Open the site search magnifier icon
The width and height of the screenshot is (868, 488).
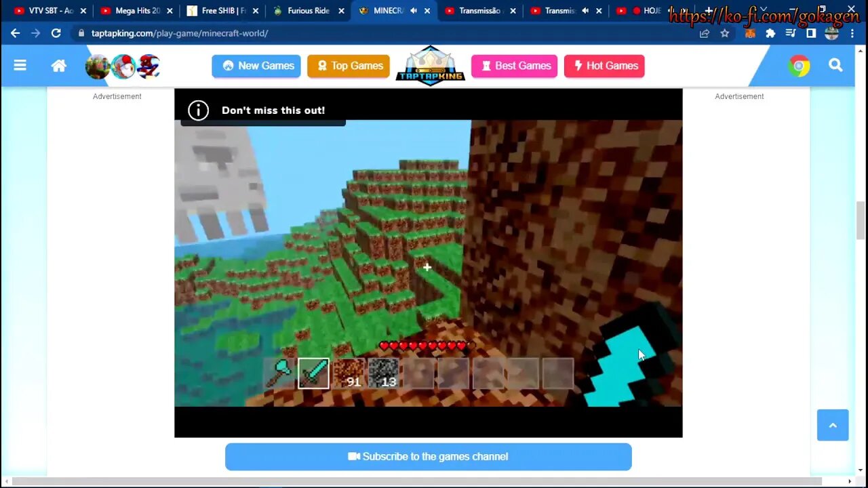pos(835,65)
